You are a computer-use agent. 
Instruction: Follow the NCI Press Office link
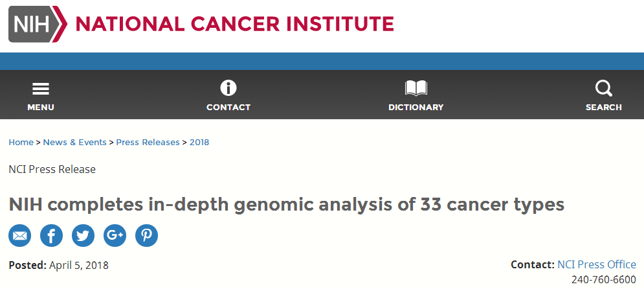(596, 264)
